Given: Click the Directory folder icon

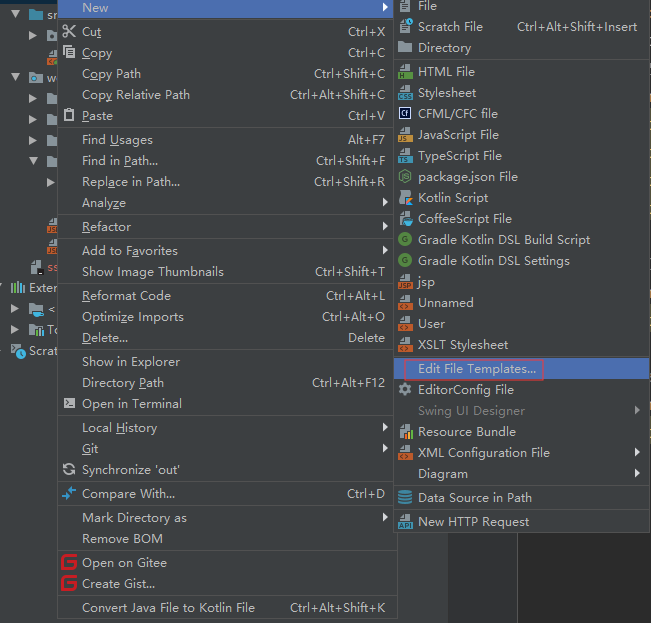Looking at the screenshot, I should (405, 47).
